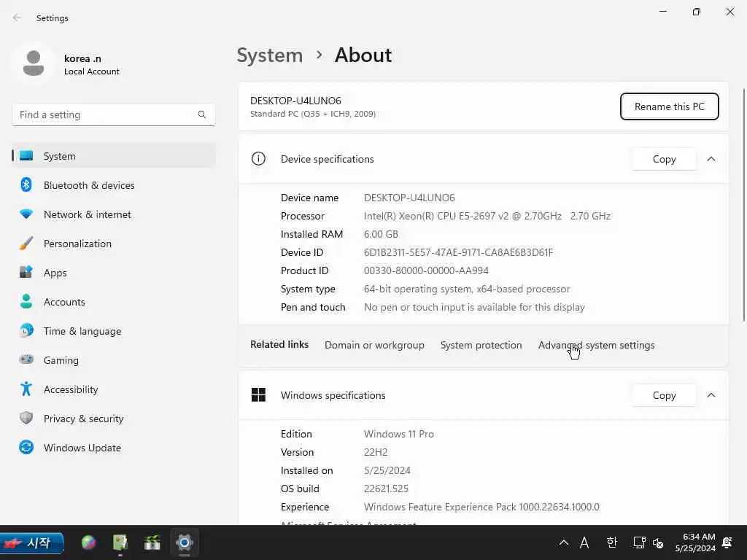Go to Bluetooth & devices
This screenshot has height=560, width=747.
(x=114, y=185)
